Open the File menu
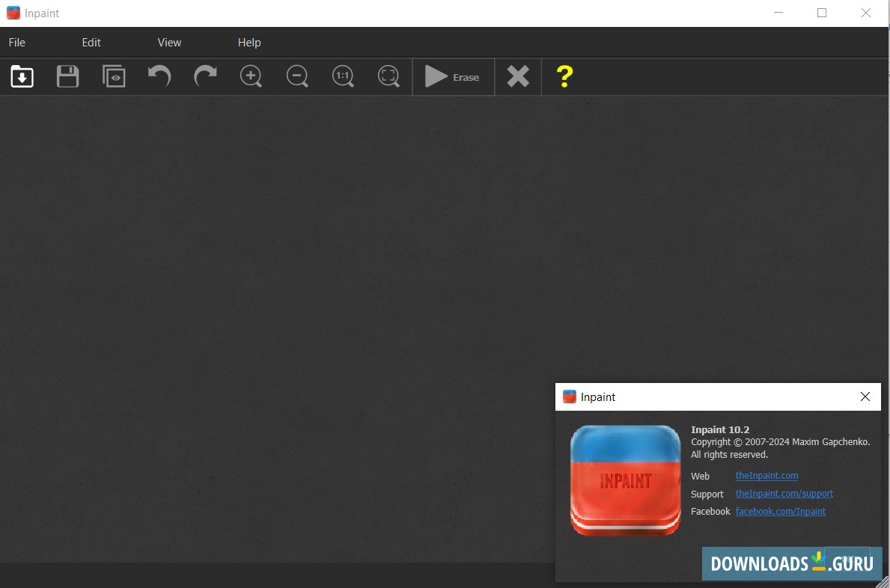This screenshot has height=588, width=890. tap(16, 43)
